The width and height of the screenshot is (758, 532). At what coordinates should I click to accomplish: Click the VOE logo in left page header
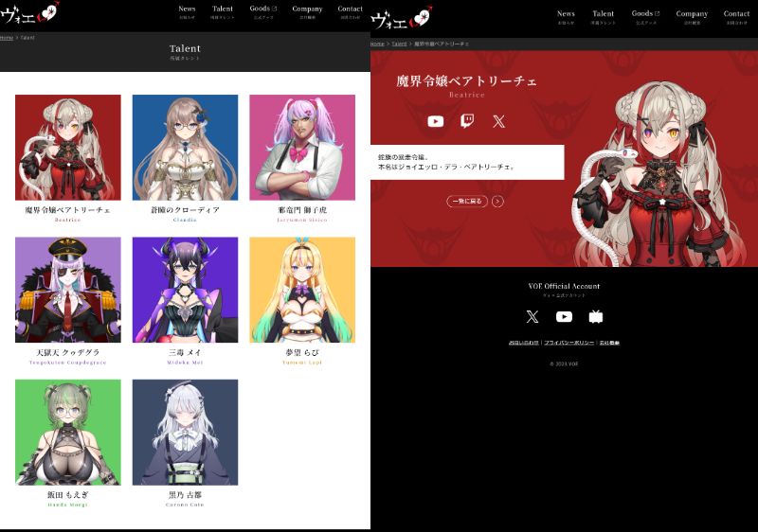(30, 14)
